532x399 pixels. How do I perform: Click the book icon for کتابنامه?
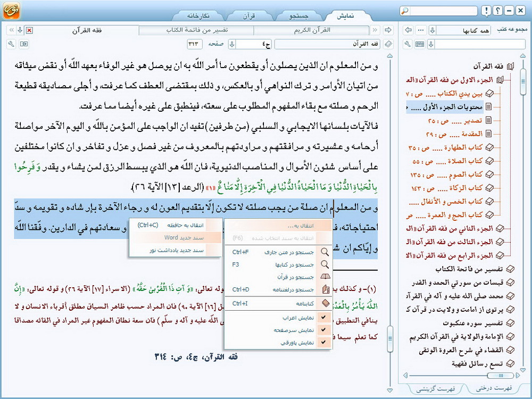(323, 304)
